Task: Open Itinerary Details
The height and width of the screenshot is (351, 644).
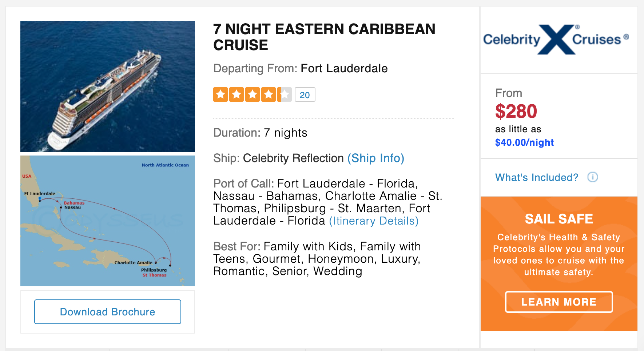Action: click(x=373, y=221)
